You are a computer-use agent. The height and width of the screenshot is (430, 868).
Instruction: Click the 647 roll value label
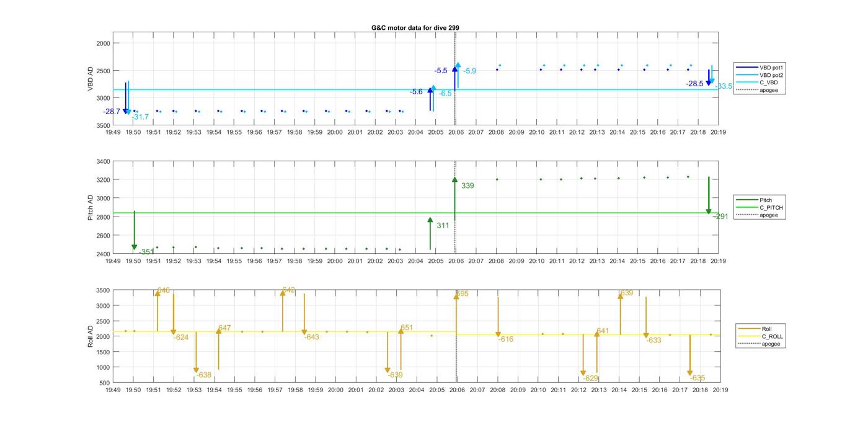point(224,328)
